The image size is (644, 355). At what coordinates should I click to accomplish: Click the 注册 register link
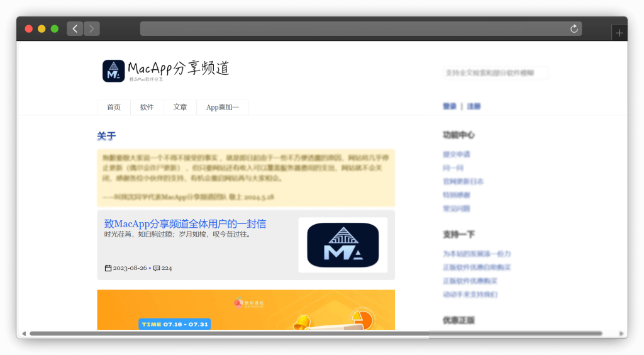tap(474, 106)
